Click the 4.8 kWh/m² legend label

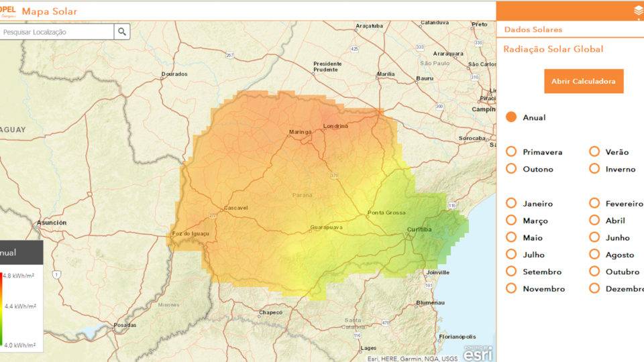(19, 276)
